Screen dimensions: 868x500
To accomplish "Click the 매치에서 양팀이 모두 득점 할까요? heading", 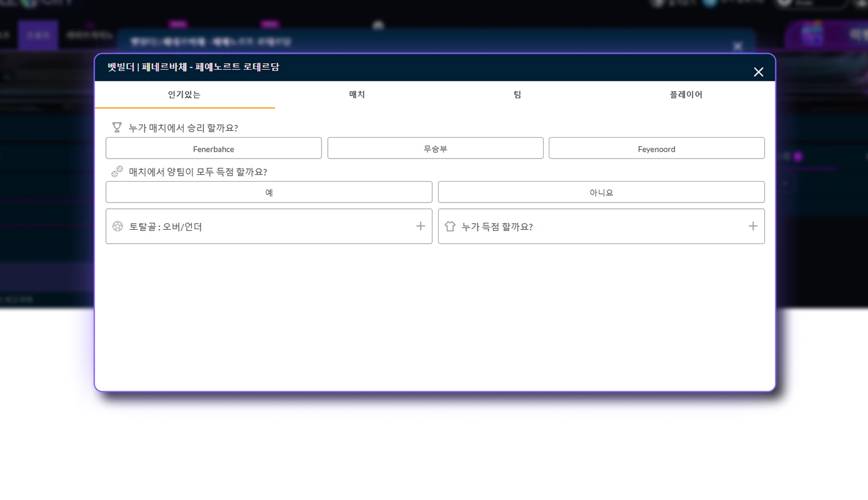I will (198, 172).
